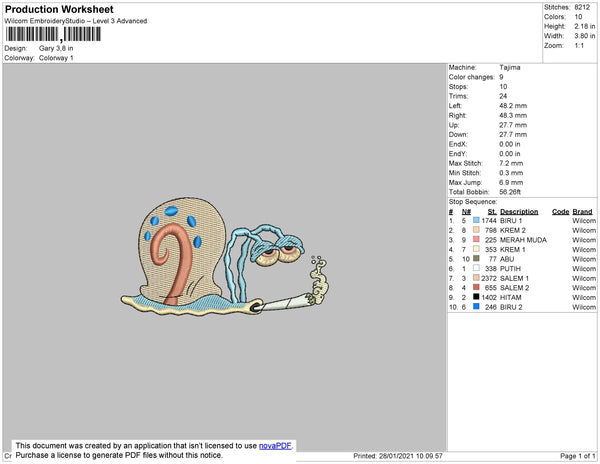Image resolution: width=600 pixels, height=464 pixels.
Task: Click the St. column header
Action: 492,212
